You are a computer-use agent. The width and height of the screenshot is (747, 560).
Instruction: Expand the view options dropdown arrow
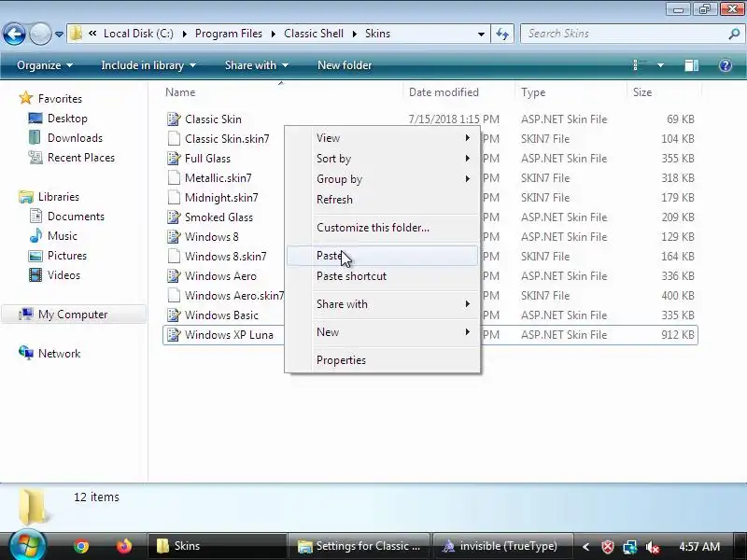click(660, 65)
